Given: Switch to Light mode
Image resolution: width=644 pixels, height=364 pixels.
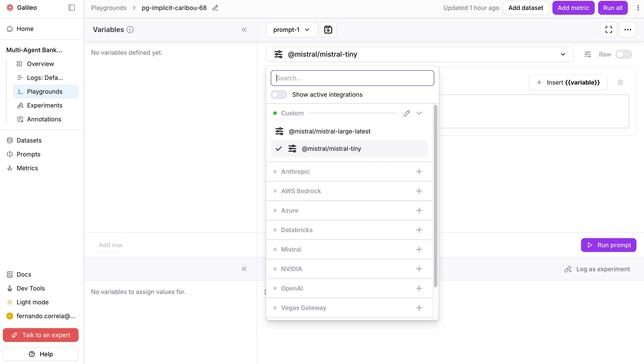Looking at the screenshot, I should tap(32, 302).
